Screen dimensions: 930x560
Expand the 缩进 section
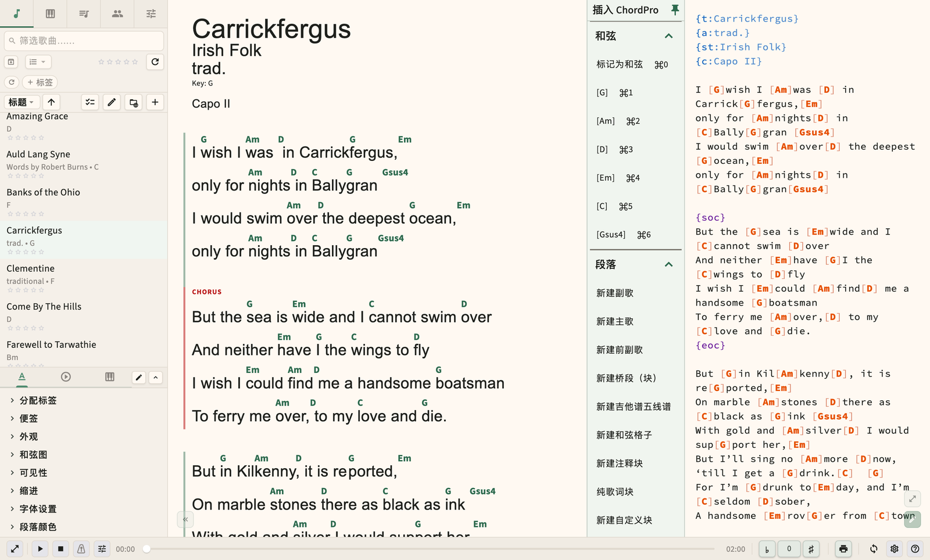coord(84,491)
